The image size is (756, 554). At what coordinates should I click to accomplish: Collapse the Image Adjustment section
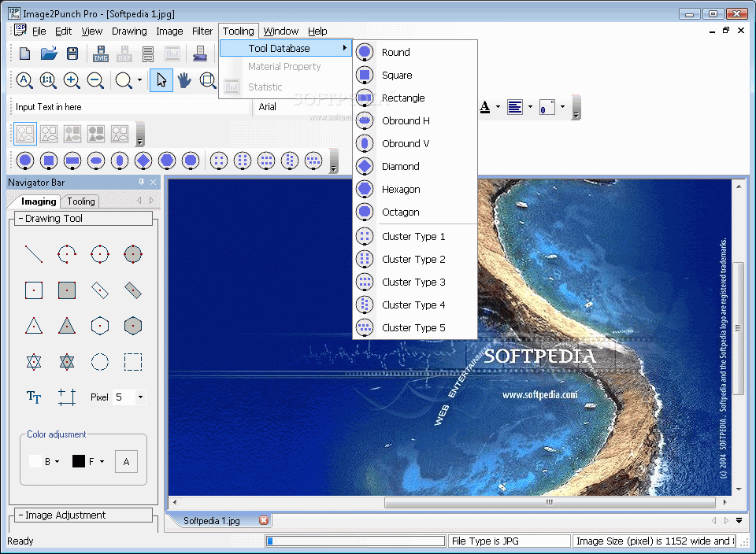(x=21, y=515)
